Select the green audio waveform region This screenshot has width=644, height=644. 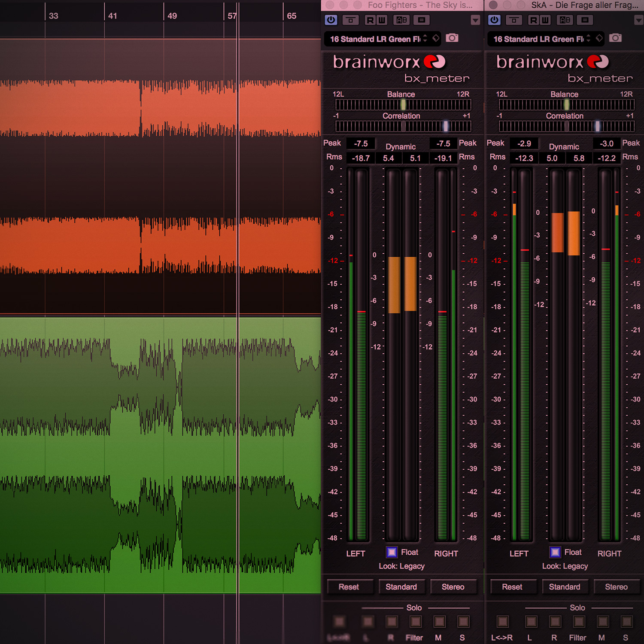click(x=161, y=456)
